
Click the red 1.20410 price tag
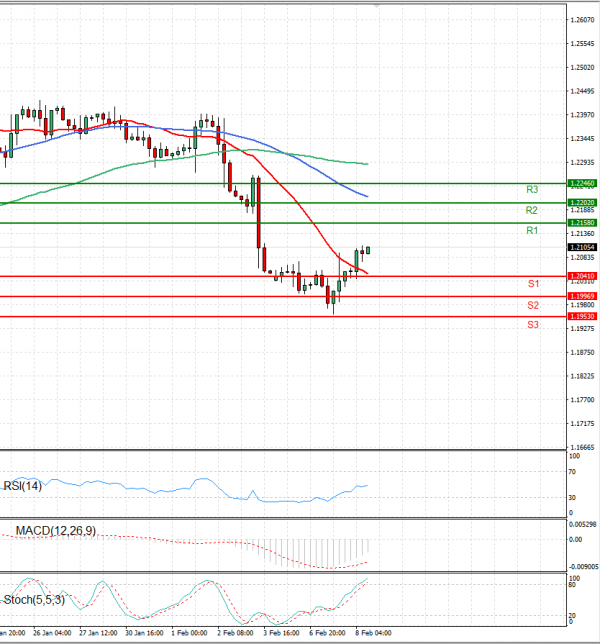[x=582, y=276]
